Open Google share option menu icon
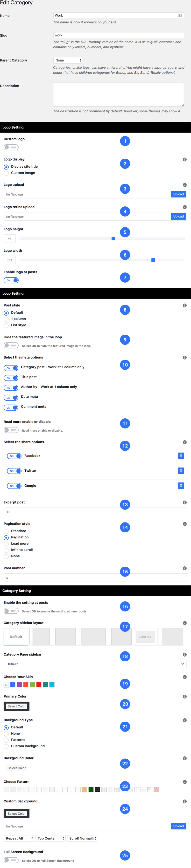 tap(181, 486)
